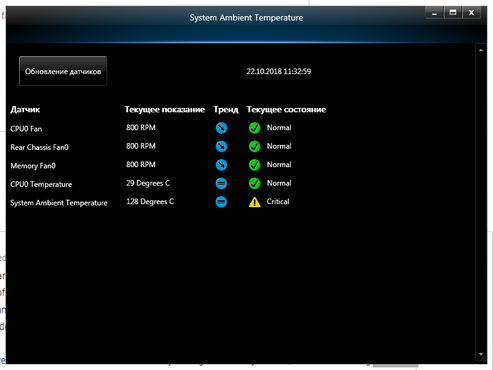Click the Critical status text
Screen dimensions: 493x370
[278, 202]
